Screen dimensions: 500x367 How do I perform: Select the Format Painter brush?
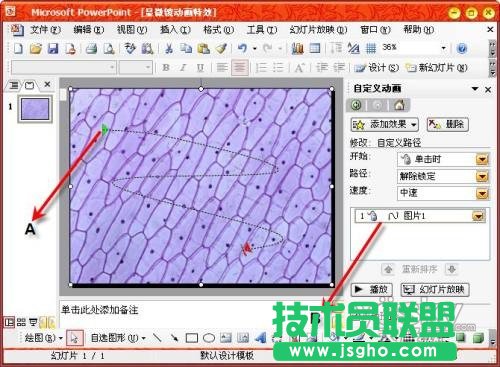(221, 49)
